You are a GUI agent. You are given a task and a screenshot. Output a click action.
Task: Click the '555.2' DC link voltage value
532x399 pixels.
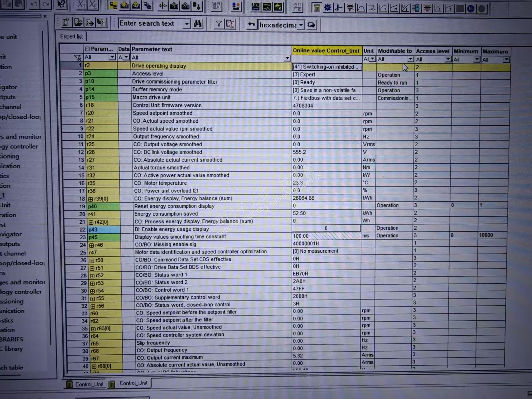pyautogui.click(x=299, y=152)
